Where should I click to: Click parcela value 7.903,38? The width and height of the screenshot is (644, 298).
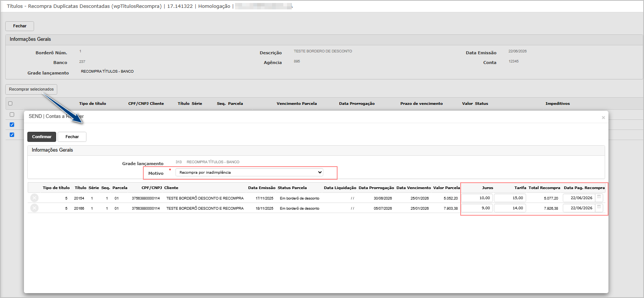[451, 209]
